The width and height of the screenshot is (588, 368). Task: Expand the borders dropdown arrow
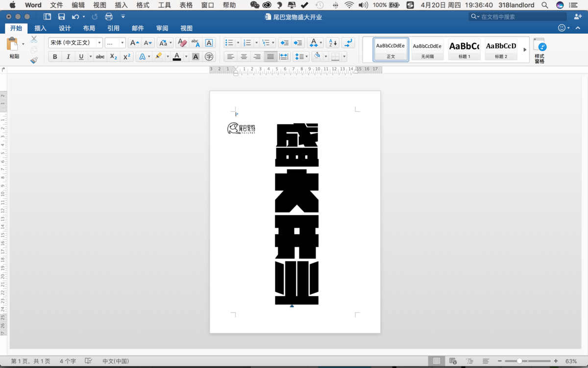(x=344, y=57)
